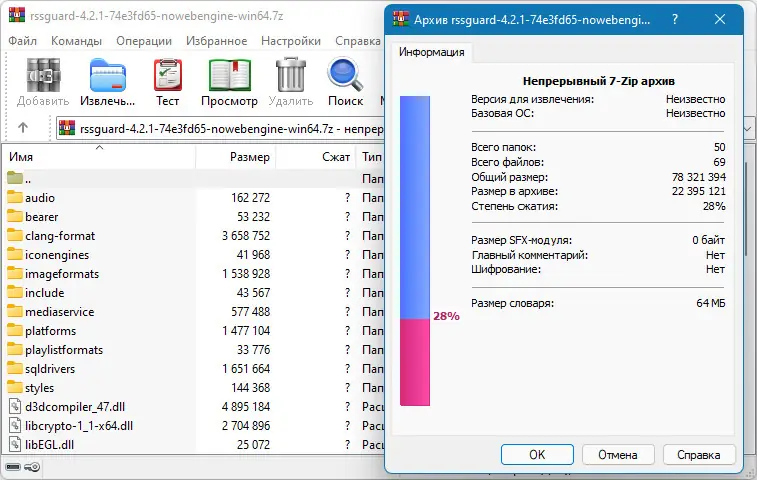Click the help question mark in dialog title
This screenshot has width=757, height=480.
coord(675,19)
